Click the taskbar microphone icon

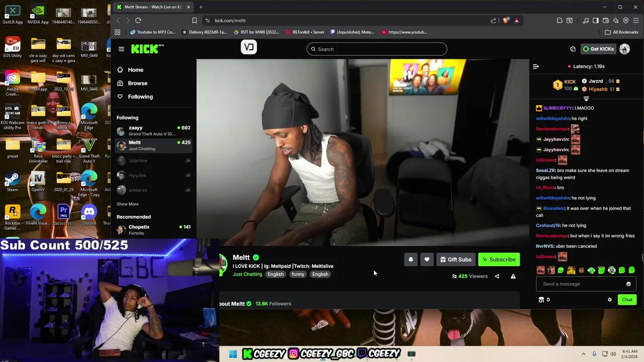point(594,354)
